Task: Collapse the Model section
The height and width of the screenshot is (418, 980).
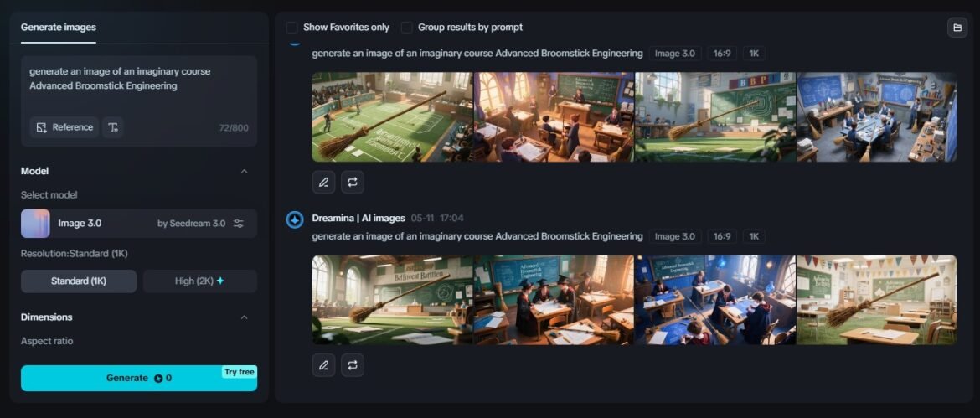Action: click(x=245, y=172)
